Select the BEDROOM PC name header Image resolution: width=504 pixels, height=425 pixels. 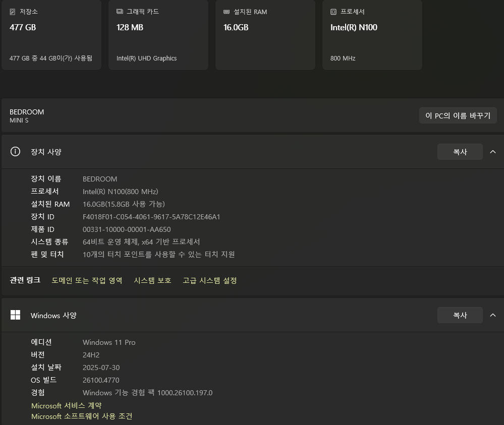pyautogui.click(x=27, y=112)
